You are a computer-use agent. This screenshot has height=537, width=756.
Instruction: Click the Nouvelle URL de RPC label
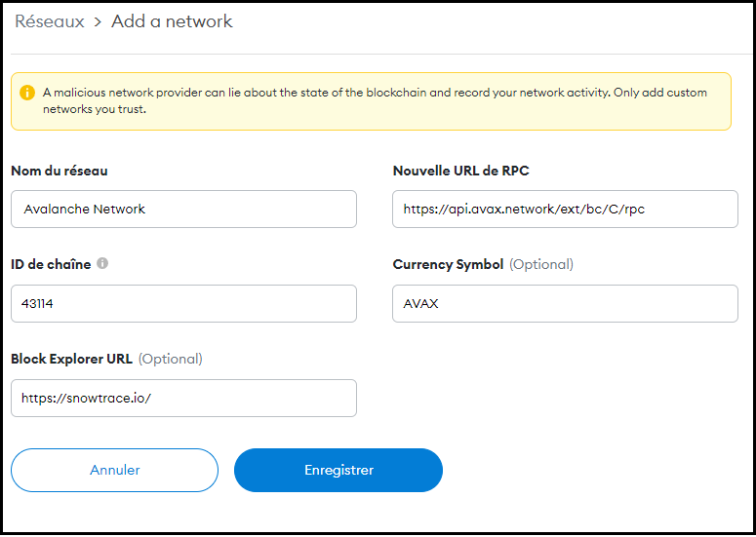pyautogui.click(x=460, y=171)
